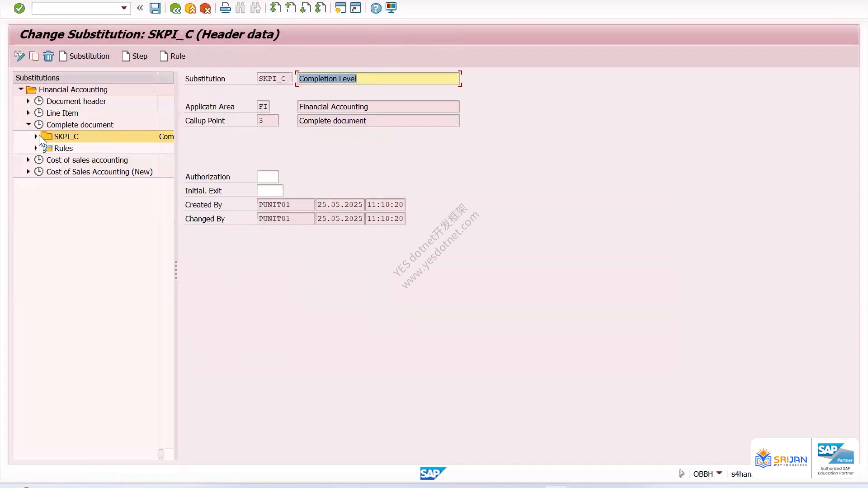Image resolution: width=868 pixels, height=488 pixels.
Task: Save the substitution with the diskette icon
Action: pos(155,8)
